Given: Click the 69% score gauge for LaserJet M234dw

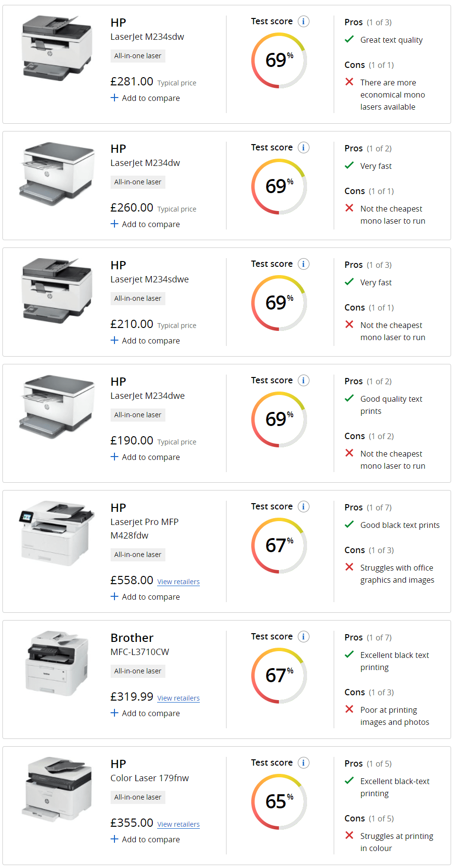Looking at the screenshot, I should point(279,186).
